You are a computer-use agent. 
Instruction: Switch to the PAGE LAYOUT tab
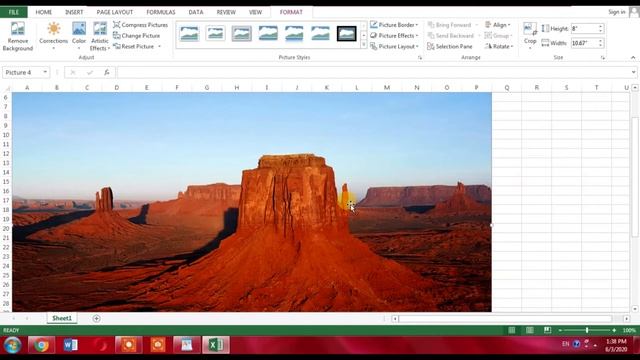click(115, 12)
